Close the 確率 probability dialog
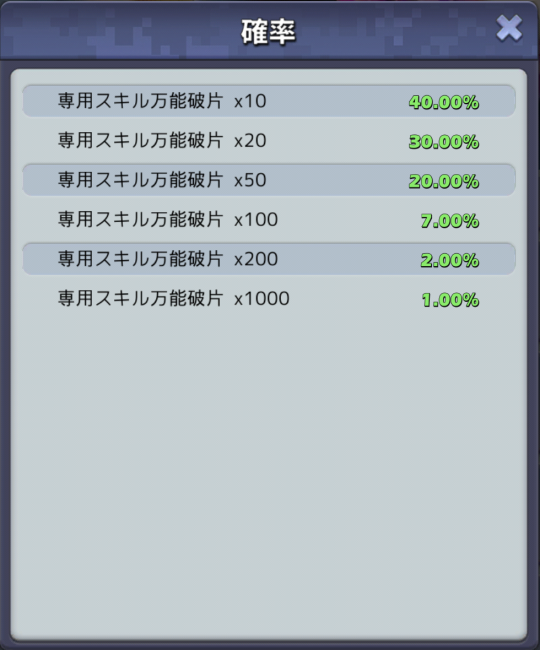The image size is (540, 650). coord(509,28)
